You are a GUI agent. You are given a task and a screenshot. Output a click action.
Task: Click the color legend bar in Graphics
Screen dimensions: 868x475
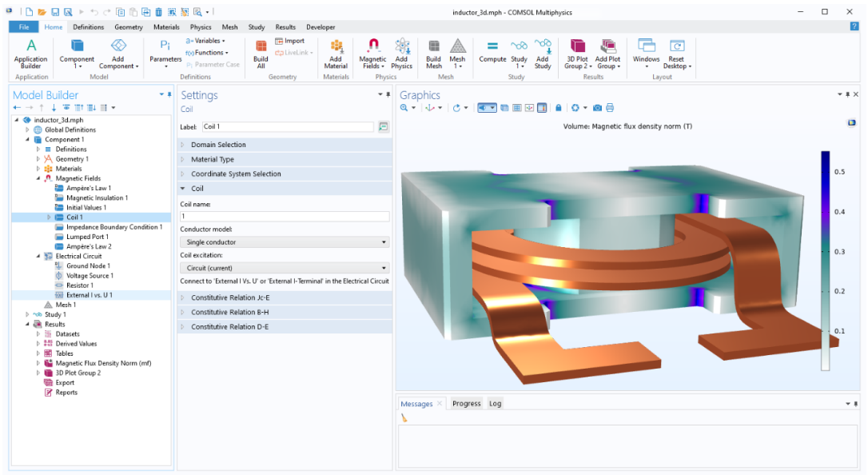(x=826, y=260)
